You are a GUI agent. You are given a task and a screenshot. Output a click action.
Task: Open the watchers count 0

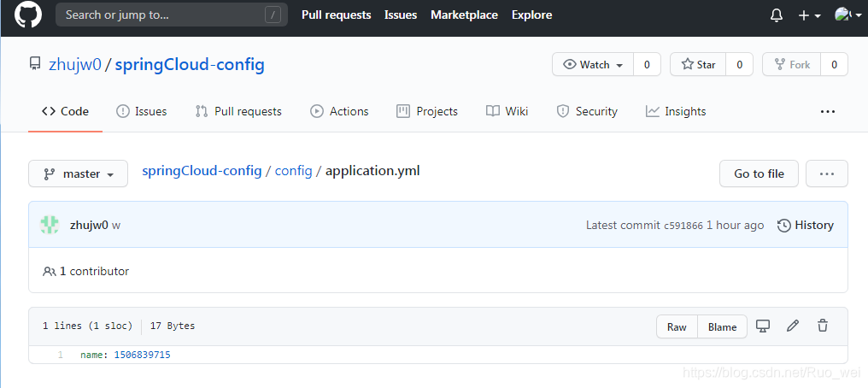tap(647, 64)
